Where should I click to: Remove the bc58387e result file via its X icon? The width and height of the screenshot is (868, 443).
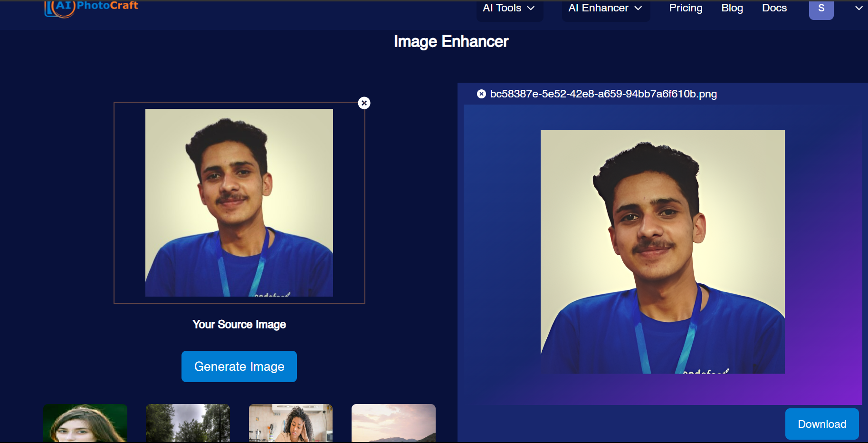coord(481,94)
